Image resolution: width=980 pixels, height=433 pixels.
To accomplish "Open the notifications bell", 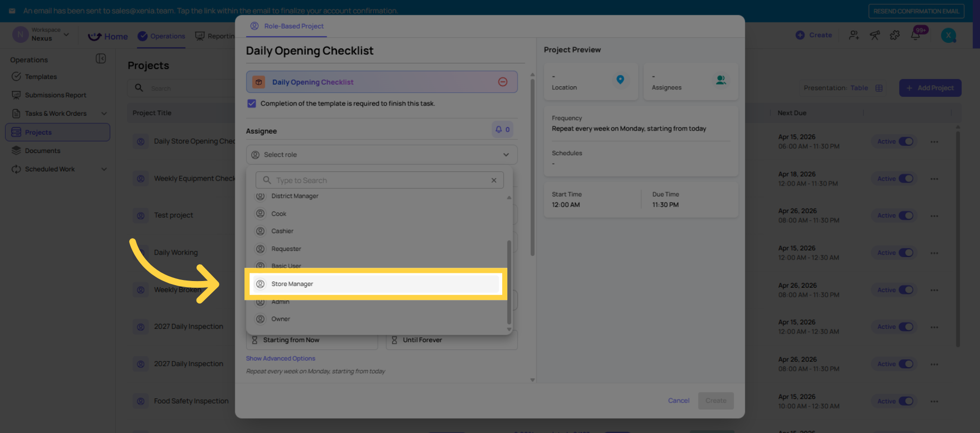I will click(915, 35).
